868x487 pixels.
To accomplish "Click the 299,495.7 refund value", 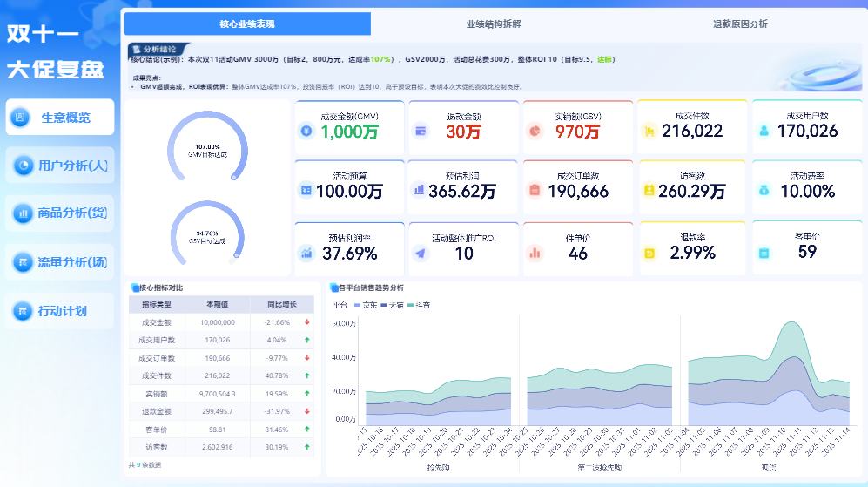I will [x=218, y=412].
